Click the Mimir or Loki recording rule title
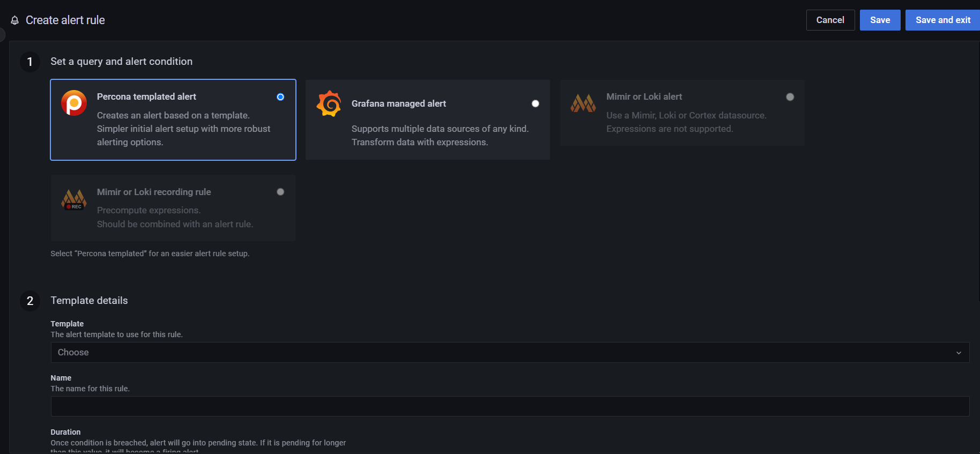 [154, 192]
